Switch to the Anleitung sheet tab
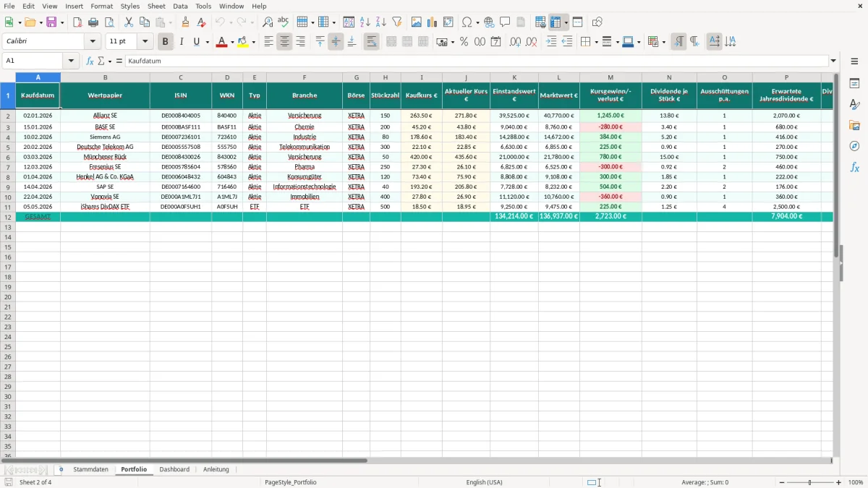This screenshot has width=868, height=488. (x=216, y=469)
